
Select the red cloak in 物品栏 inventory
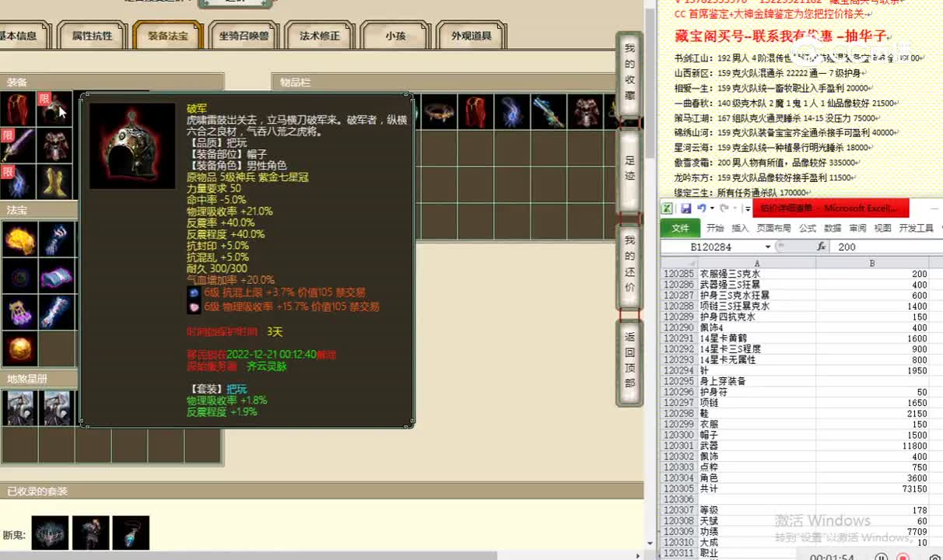(475, 112)
